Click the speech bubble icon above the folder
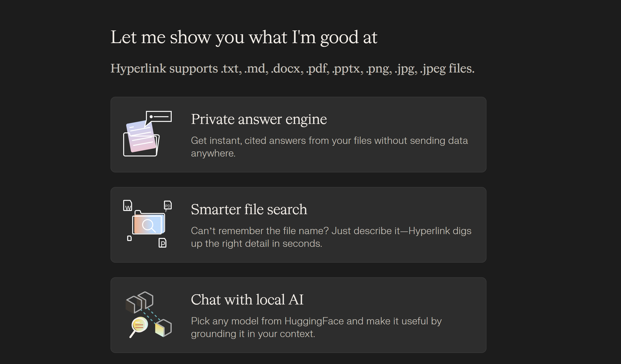Image resolution: width=621 pixels, height=364 pixels. [x=159, y=117]
